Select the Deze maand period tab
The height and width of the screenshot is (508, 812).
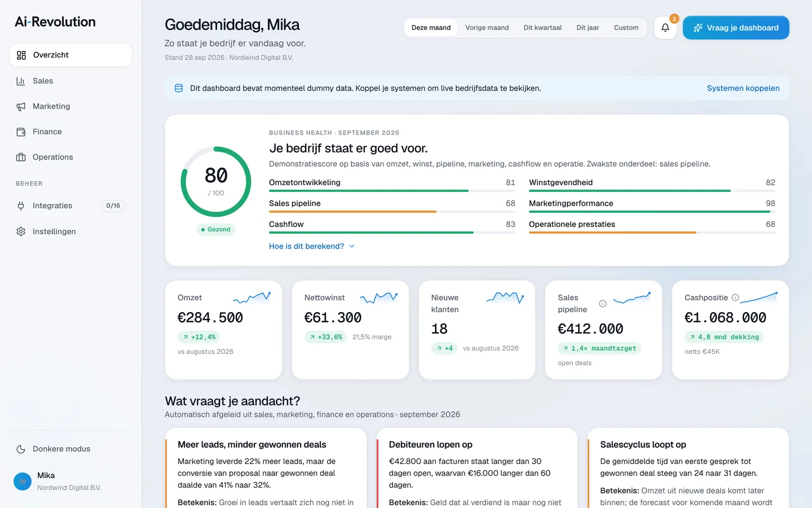431,28
